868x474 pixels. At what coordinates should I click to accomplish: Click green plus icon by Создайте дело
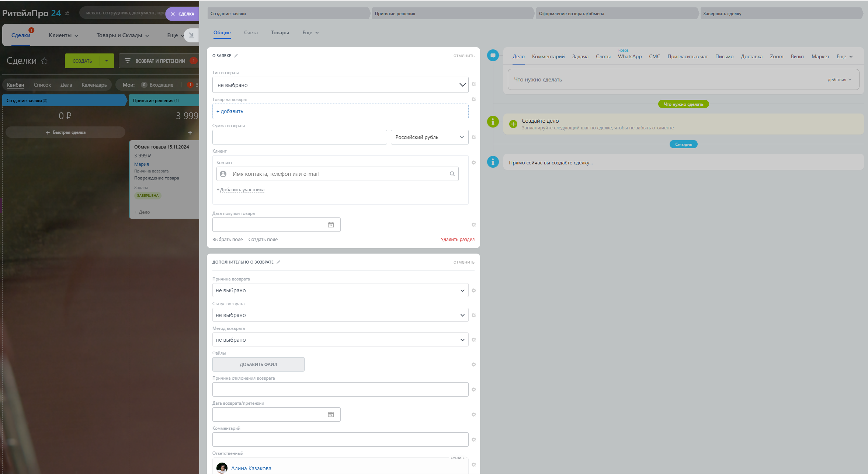[513, 124]
